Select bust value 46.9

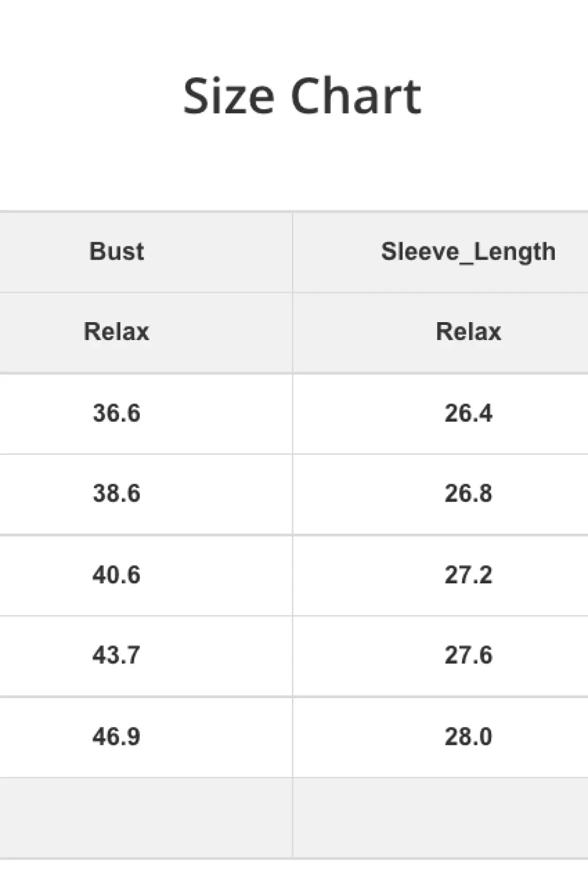click(116, 736)
